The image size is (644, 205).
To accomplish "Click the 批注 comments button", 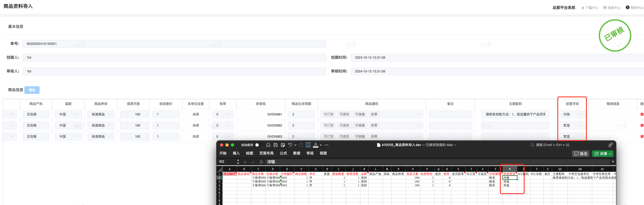I will point(580,154).
